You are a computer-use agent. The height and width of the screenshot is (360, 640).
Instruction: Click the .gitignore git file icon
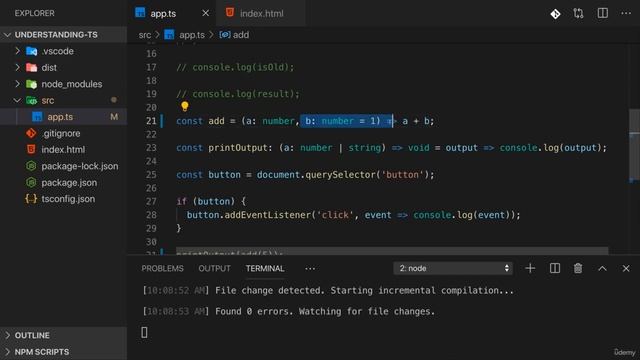click(31, 133)
